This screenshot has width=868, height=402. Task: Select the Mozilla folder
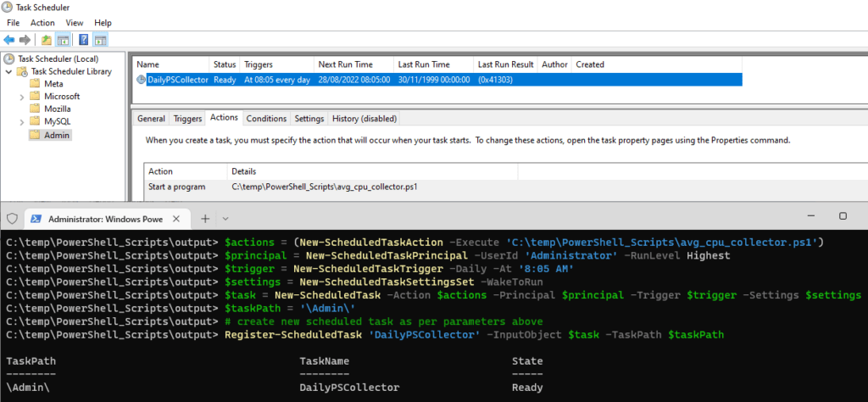click(x=58, y=109)
